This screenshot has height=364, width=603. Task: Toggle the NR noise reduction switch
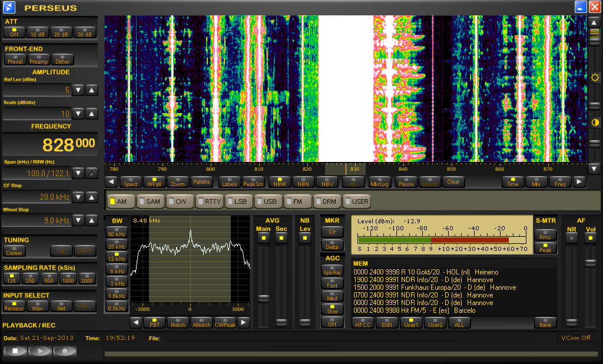coord(571,237)
